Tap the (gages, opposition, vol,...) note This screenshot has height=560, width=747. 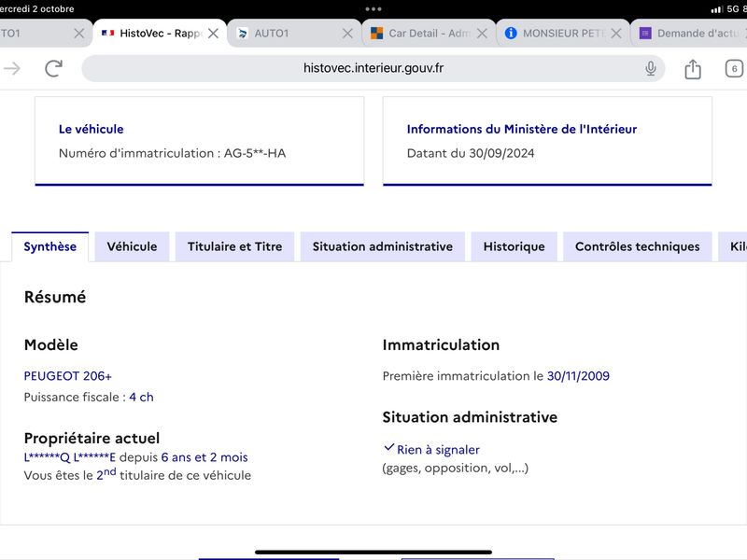click(455, 469)
